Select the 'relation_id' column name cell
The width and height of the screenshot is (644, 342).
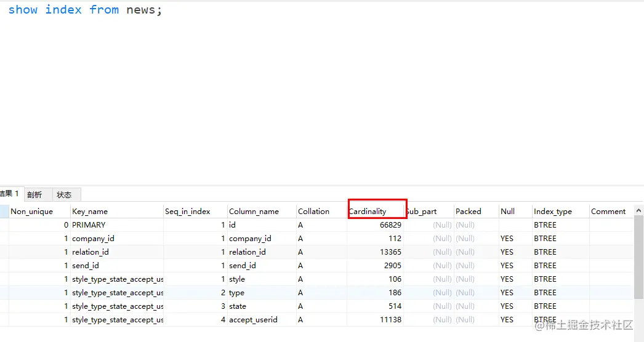tap(262, 252)
